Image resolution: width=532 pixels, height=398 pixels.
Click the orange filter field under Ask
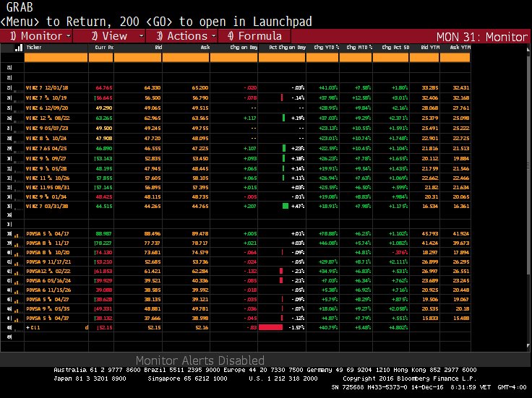point(186,58)
